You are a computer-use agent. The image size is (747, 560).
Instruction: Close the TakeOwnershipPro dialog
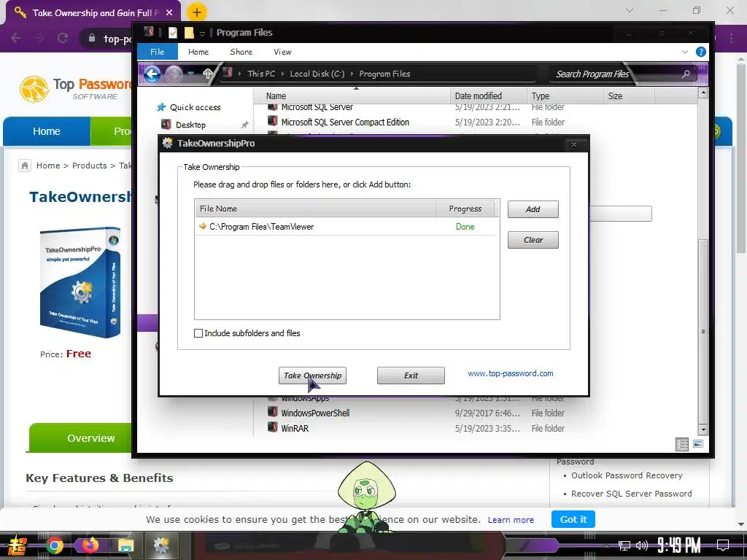574,144
